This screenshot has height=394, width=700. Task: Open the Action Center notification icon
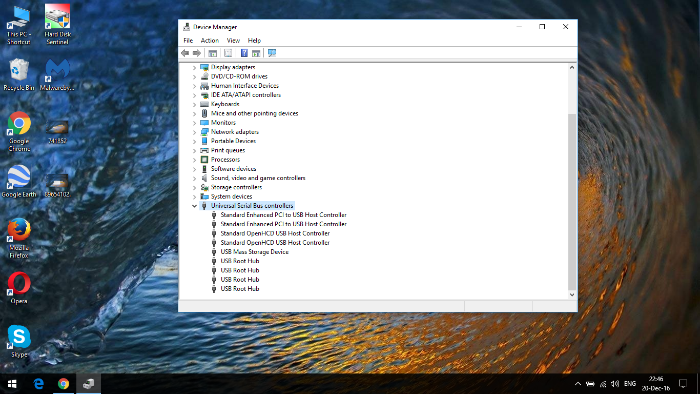click(x=683, y=384)
